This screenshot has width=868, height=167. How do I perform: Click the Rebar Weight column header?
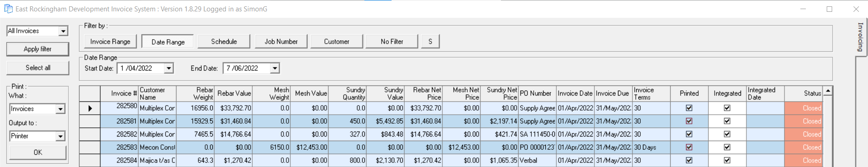[195, 93]
